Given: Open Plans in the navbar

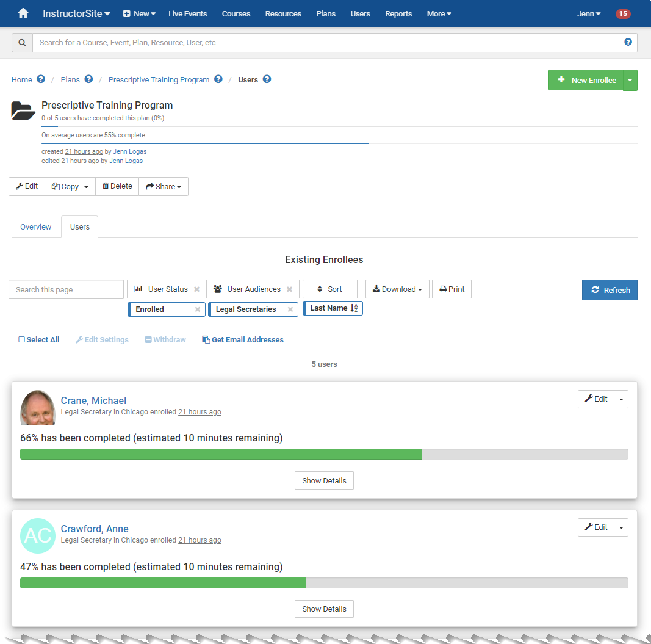Looking at the screenshot, I should coord(326,13).
